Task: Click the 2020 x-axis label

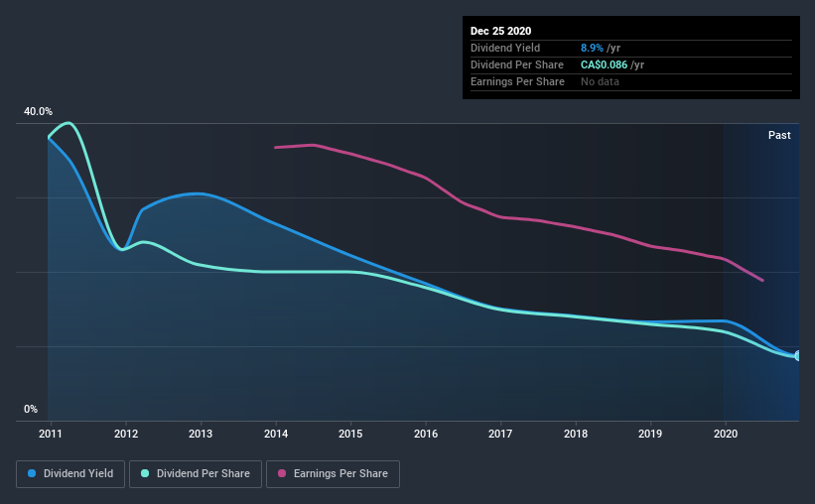Action: 726,434
